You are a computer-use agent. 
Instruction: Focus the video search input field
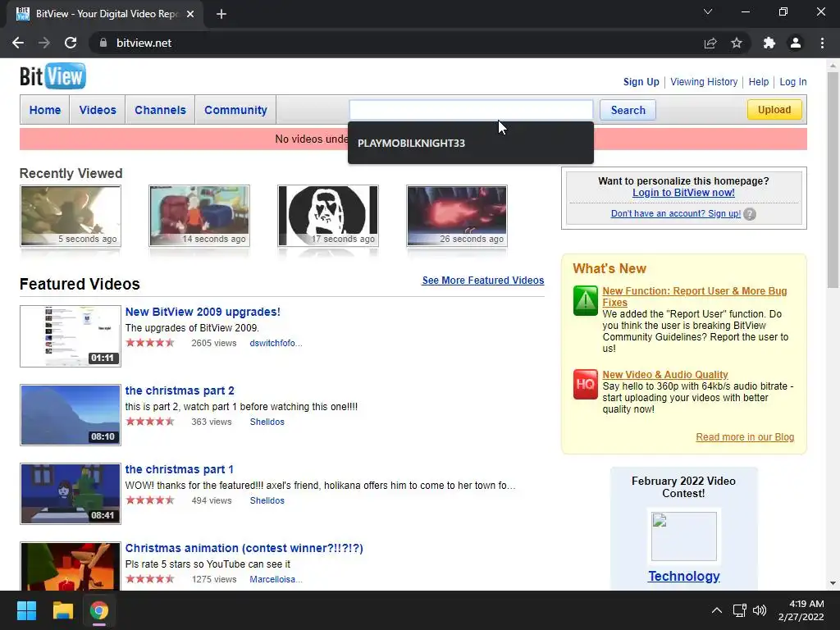471,110
